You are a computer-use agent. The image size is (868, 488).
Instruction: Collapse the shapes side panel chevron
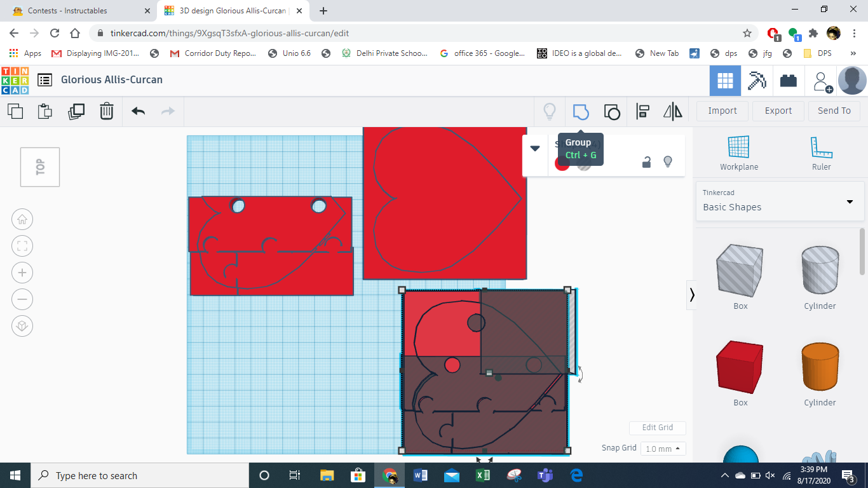692,295
